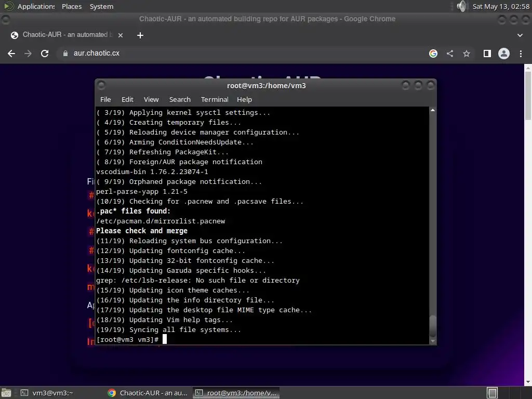Click the volume speaker icon
Image resolution: width=532 pixels, height=399 pixels.
click(461, 6)
